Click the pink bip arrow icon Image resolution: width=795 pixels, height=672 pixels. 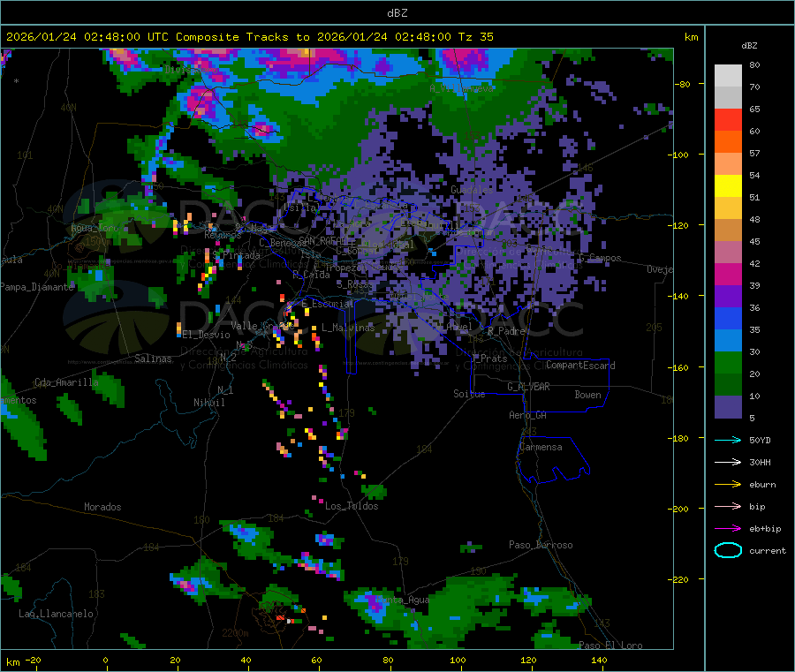coord(728,506)
